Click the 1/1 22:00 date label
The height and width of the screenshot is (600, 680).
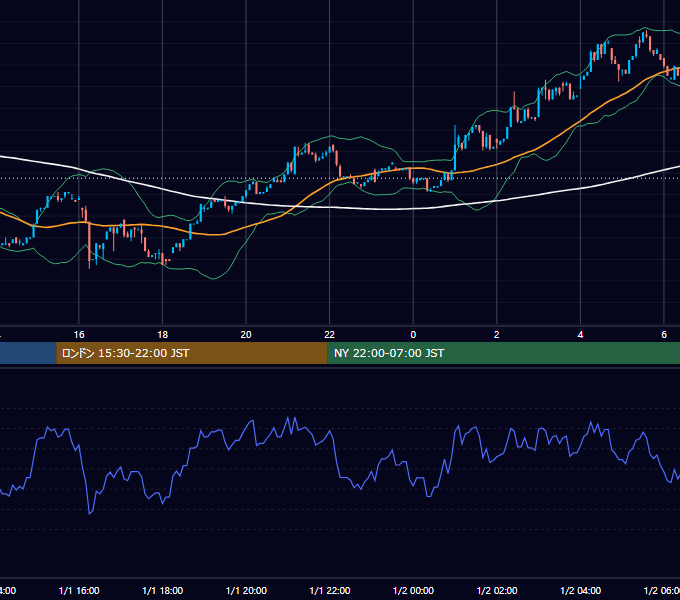(x=330, y=590)
